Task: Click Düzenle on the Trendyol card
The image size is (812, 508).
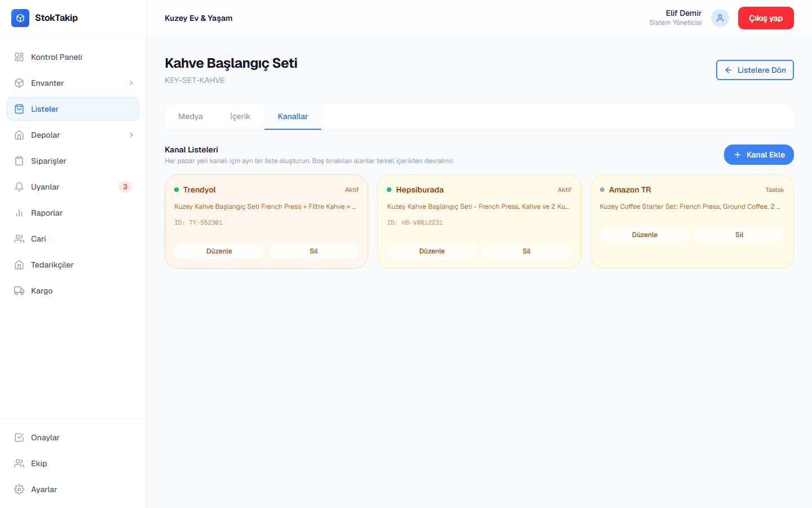Action: coord(219,251)
